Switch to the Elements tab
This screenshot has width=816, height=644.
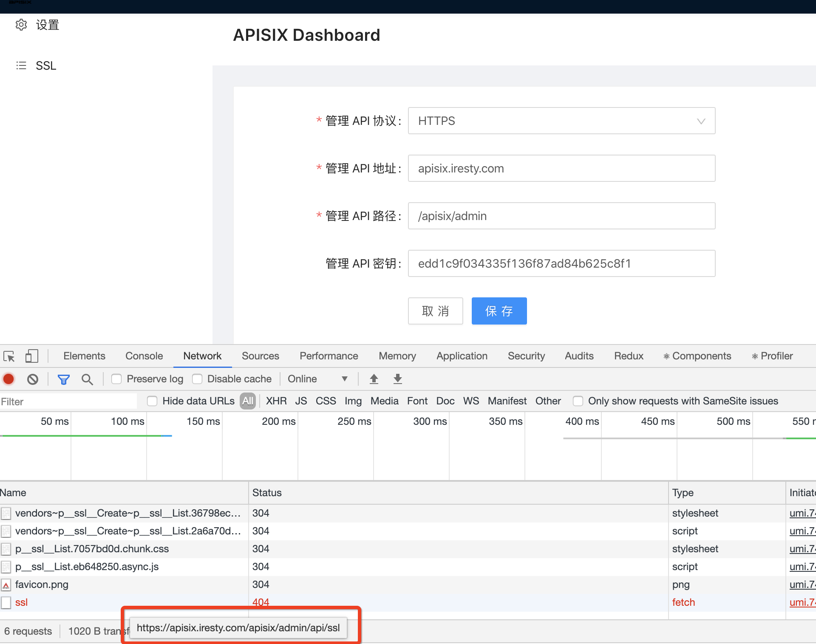[84, 356]
